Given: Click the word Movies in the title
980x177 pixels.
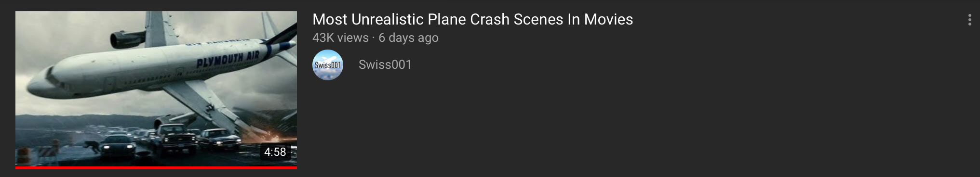Looking at the screenshot, I should click(608, 19).
